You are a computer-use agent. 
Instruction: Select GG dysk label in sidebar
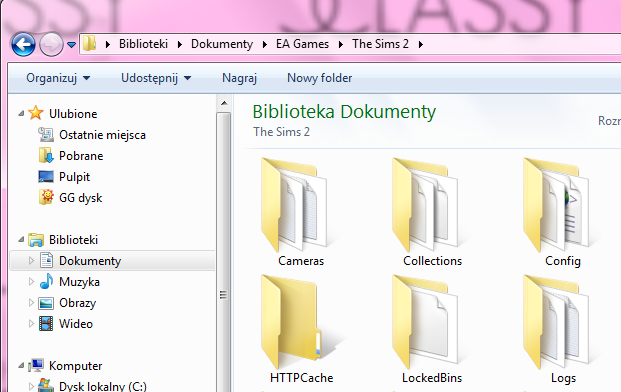click(x=80, y=198)
